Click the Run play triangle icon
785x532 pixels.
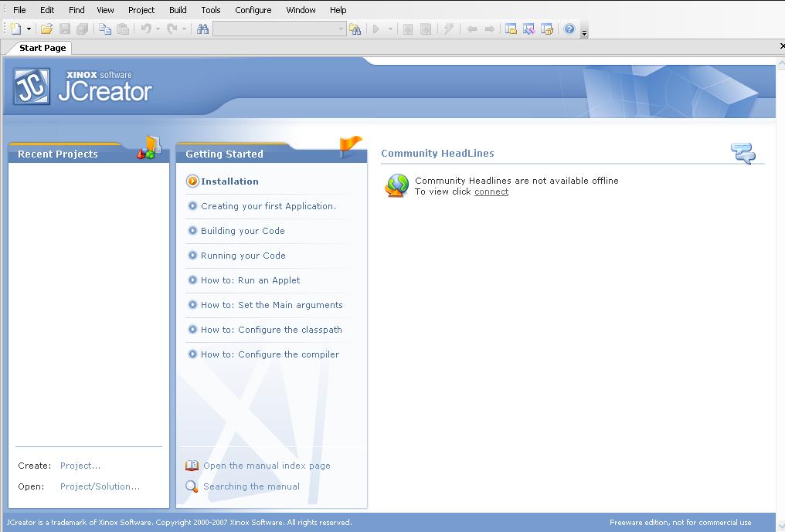pos(376,29)
